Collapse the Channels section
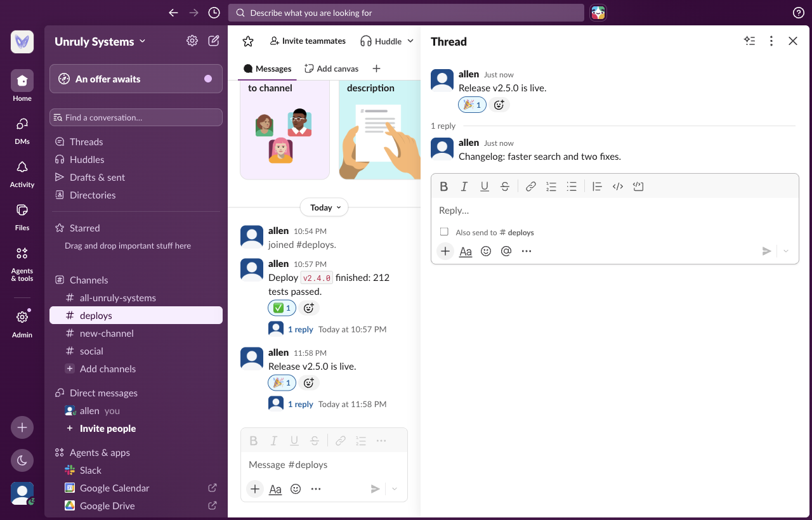The image size is (812, 520). [89, 280]
